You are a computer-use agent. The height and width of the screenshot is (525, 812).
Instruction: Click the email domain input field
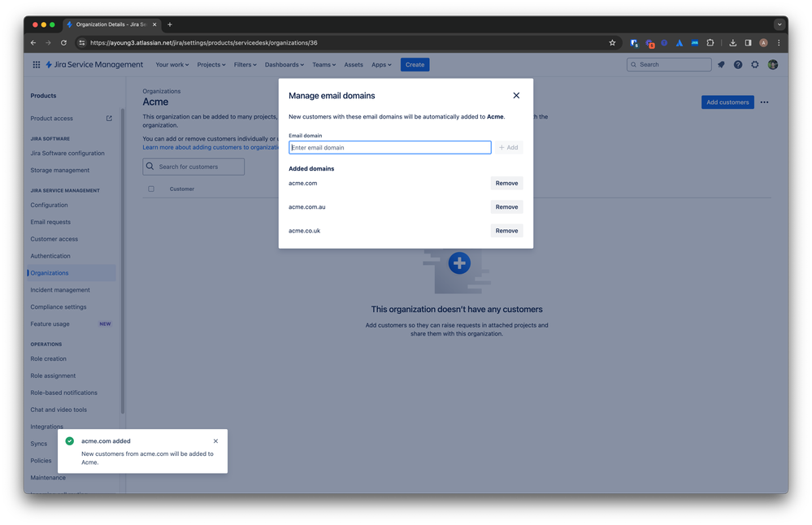coord(389,147)
